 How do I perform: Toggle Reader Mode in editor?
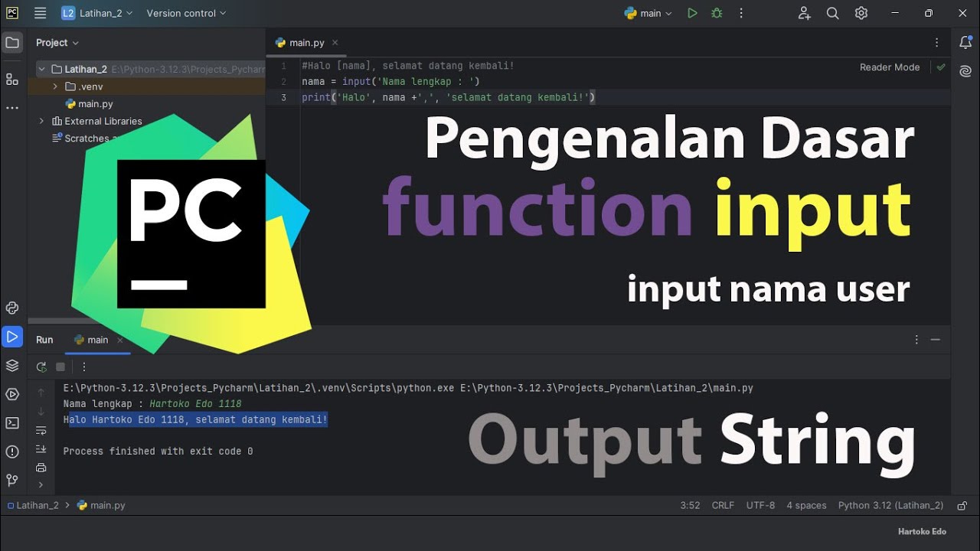pos(890,67)
